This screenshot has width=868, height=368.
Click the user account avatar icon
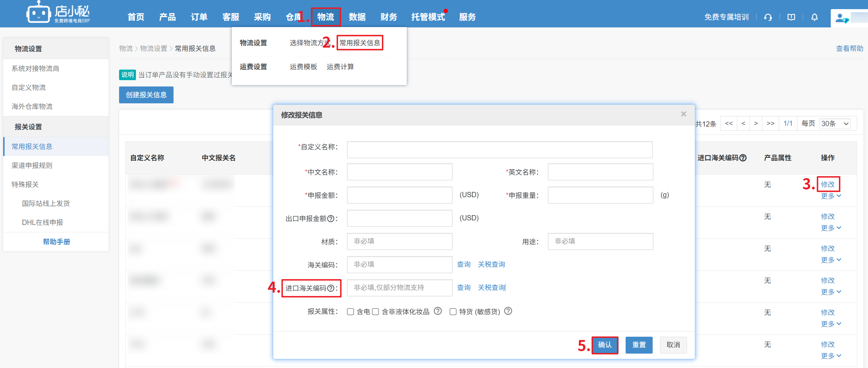[841, 18]
